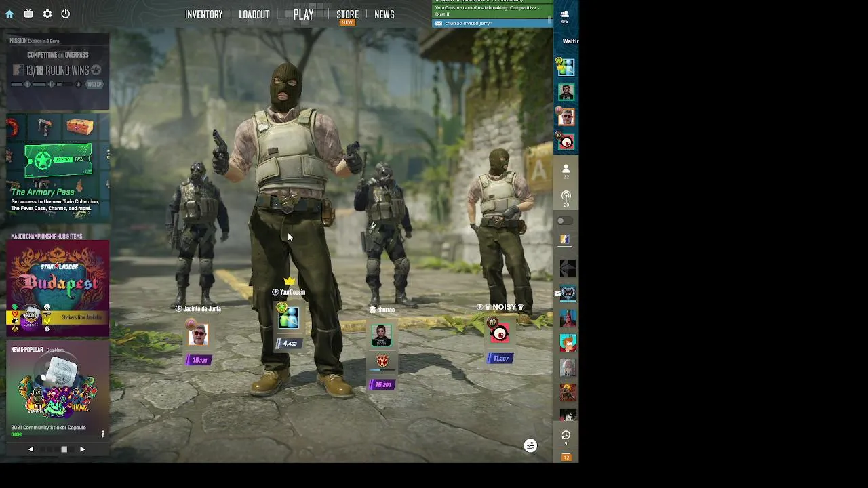Select NOISY player name
868x488 pixels.
[x=505, y=307]
